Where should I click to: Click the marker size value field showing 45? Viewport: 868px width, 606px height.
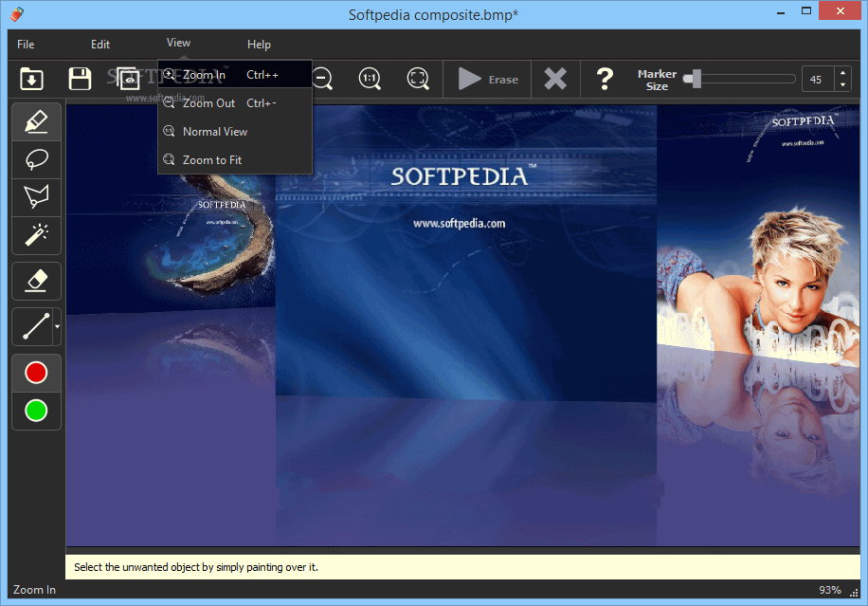pos(818,80)
